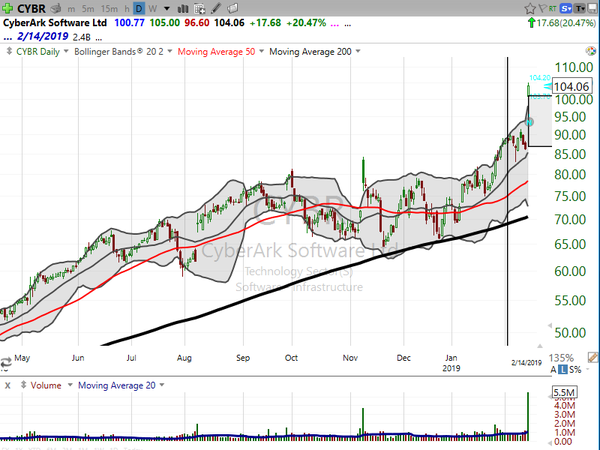The height and width of the screenshot is (450, 600).
Task: Click small up triangle above date axis
Action: click(x=540, y=346)
